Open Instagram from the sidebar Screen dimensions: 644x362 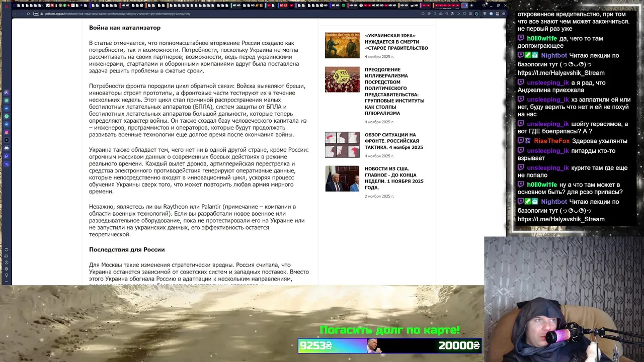coord(7,132)
